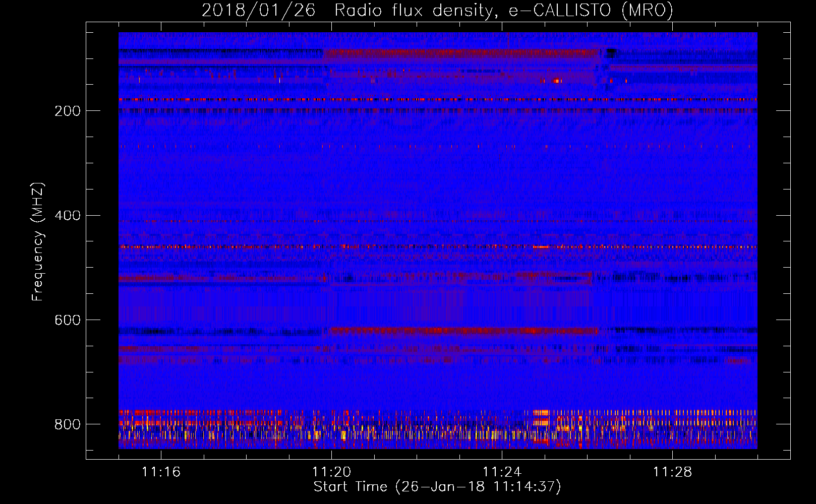This screenshot has width=816, height=504.
Task: Click the 11:24 time tick label
Action: 502,472
